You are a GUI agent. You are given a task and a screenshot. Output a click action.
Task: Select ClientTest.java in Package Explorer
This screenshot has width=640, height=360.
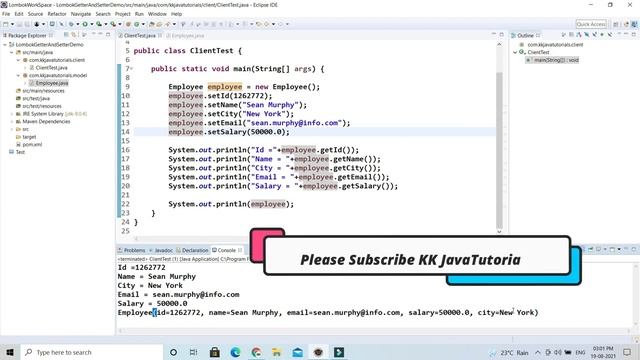(51, 68)
